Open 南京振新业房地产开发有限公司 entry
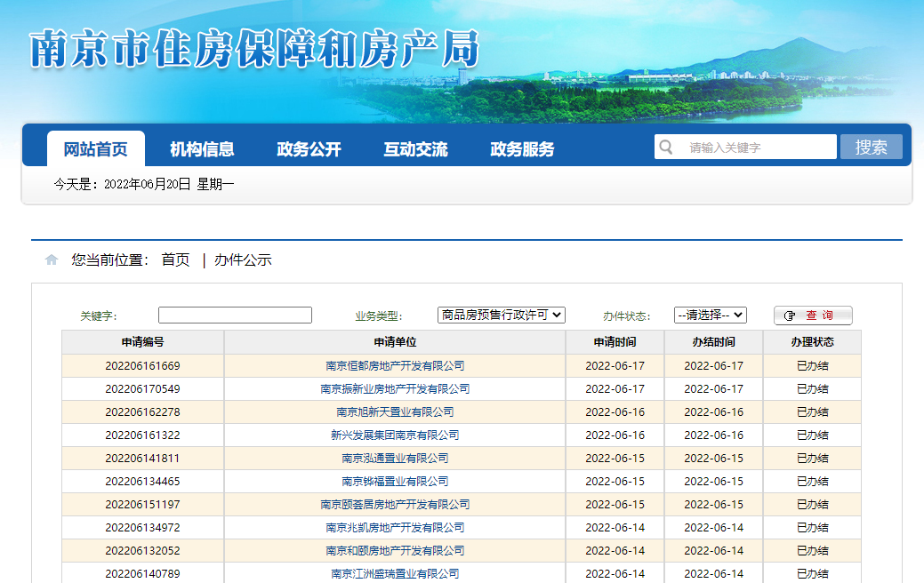 coord(395,389)
